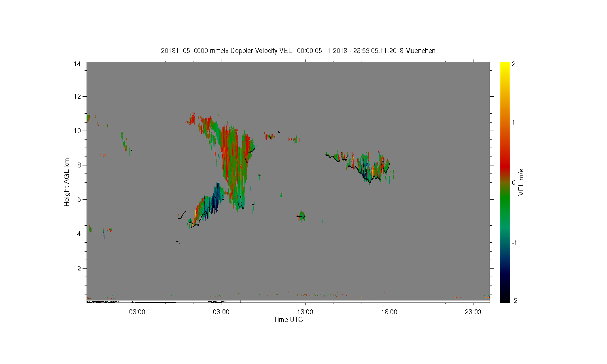Viewport: 607px width, 364px height.
Task: Click the height tick label 4
Action: [x=79, y=234]
